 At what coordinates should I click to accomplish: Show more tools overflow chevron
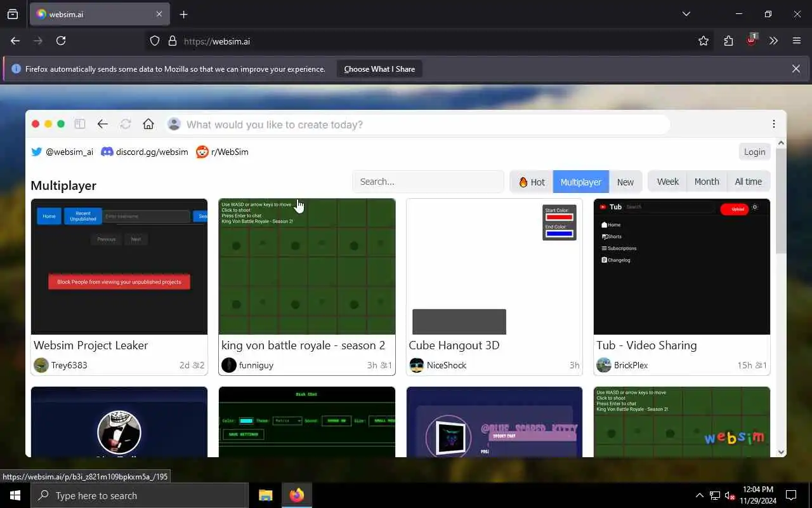[773, 41]
